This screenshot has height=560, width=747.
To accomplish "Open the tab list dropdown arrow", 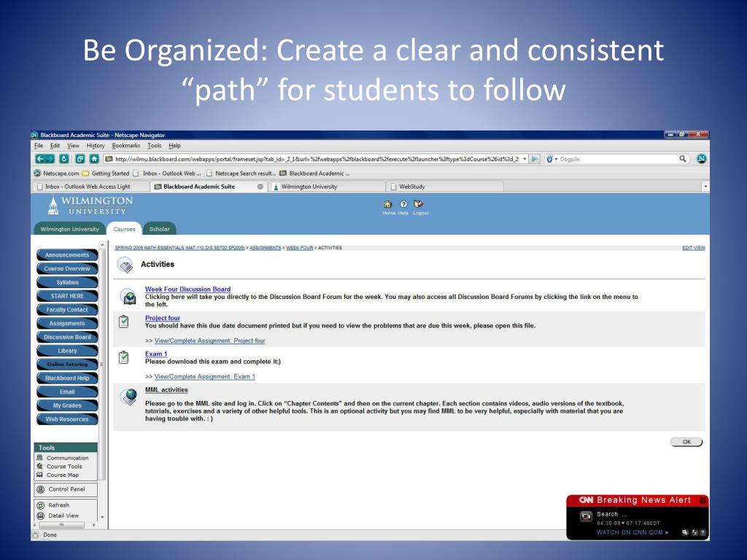I will tap(705, 187).
